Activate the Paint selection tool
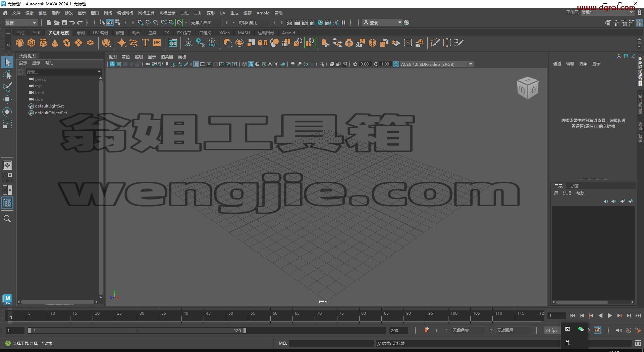 pyautogui.click(x=7, y=87)
